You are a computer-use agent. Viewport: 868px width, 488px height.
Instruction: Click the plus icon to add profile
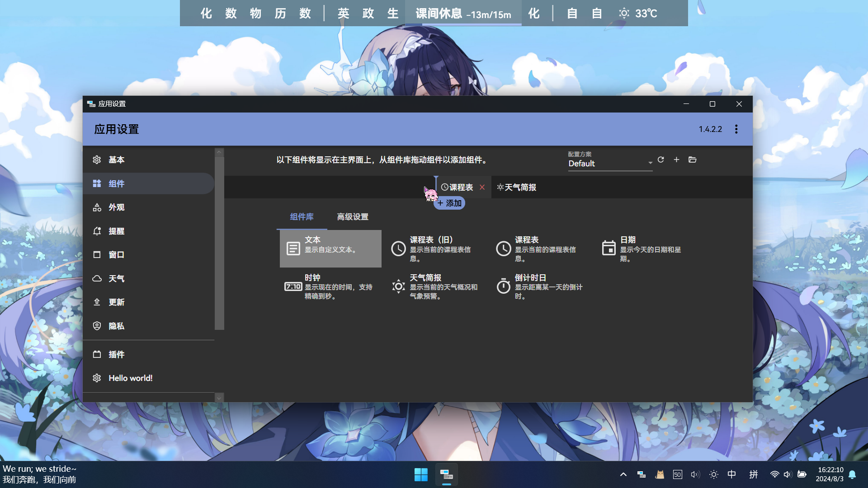coord(676,160)
